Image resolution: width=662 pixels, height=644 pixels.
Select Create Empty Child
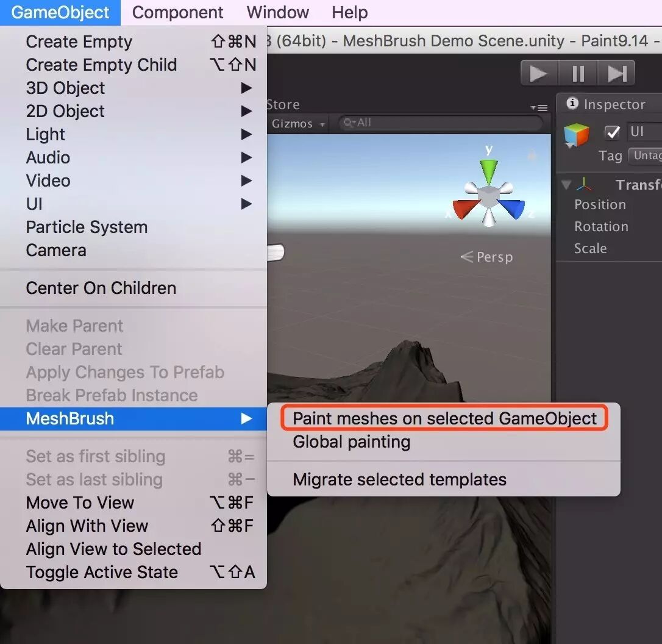pos(133,65)
